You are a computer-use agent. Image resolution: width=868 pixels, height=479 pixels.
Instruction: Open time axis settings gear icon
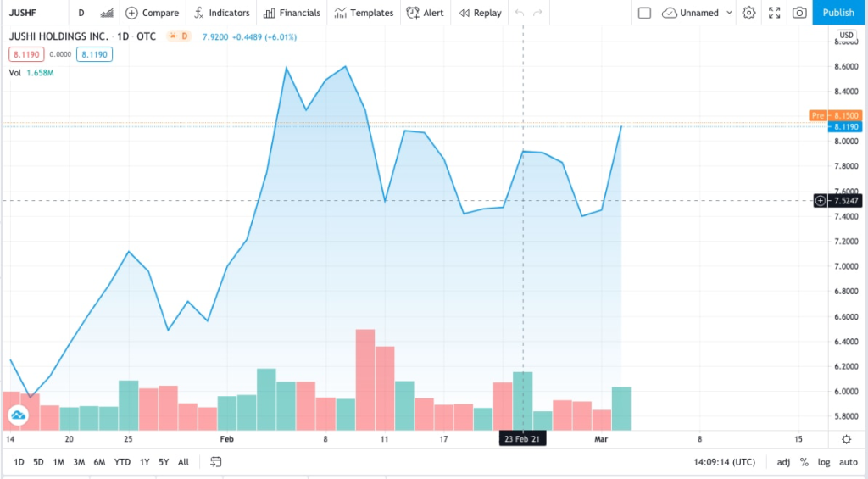[x=847, y=439]
